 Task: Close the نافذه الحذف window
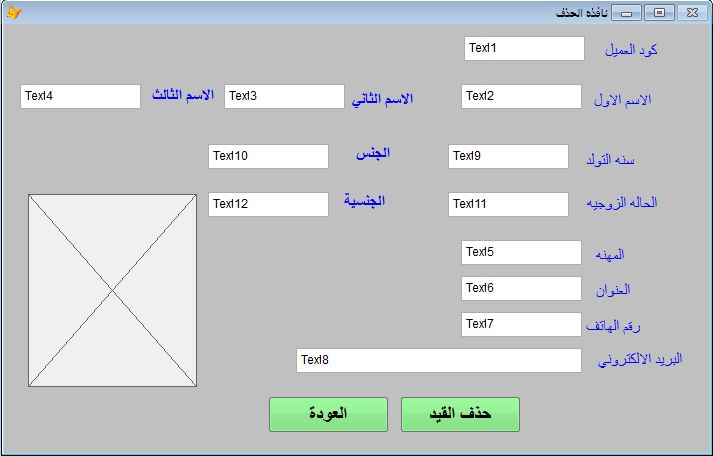(x=693, y=13)
